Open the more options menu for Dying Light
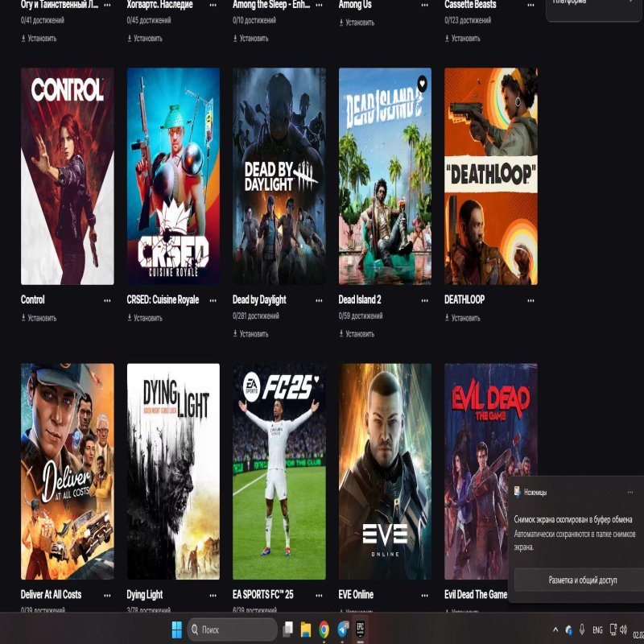Screen dimensions: 644x644 pyautogui.click(x=213, y=595)
